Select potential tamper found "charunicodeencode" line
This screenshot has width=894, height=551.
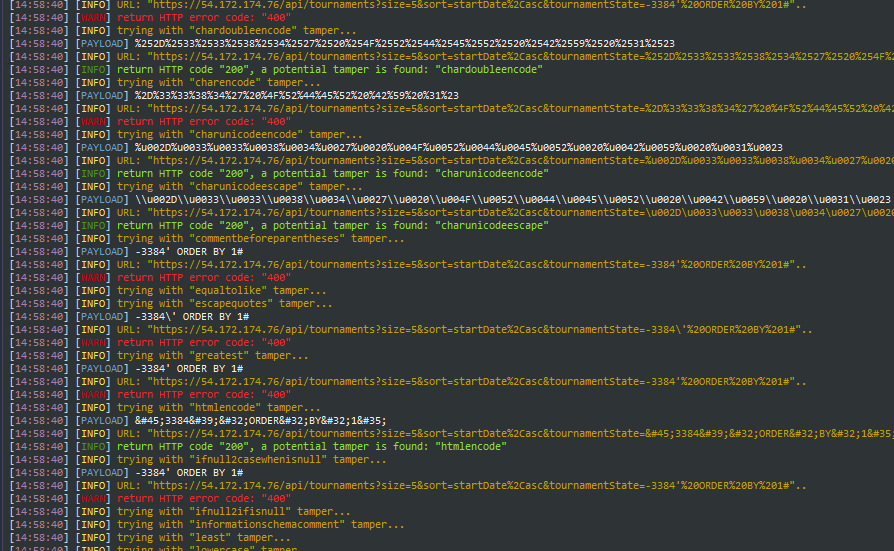click(279, 173)
